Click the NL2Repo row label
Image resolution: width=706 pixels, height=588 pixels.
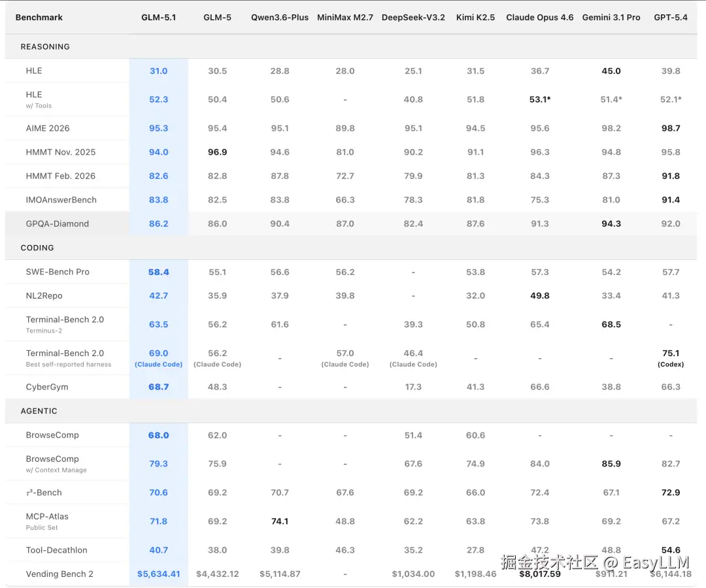pos(44,295)
